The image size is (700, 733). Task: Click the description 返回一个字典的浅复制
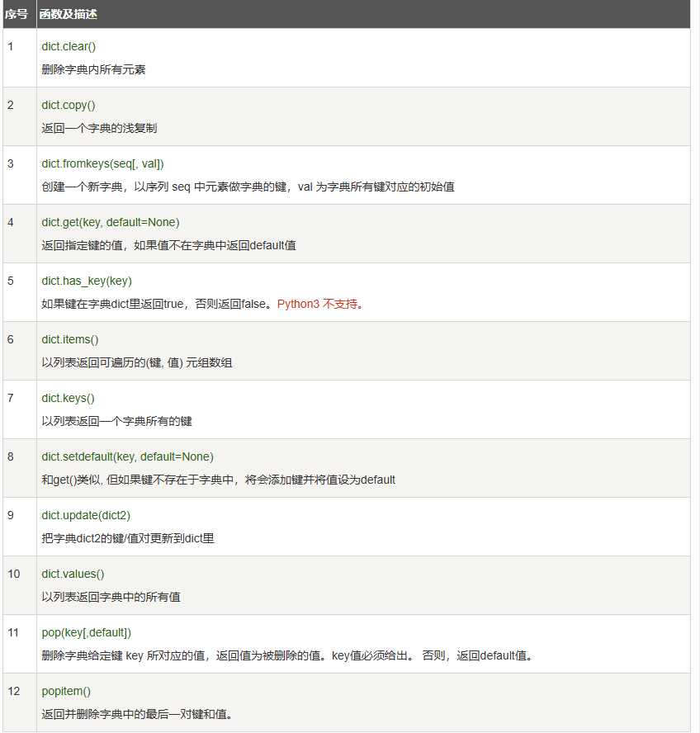pyautogui.click(x=99, y=129)
